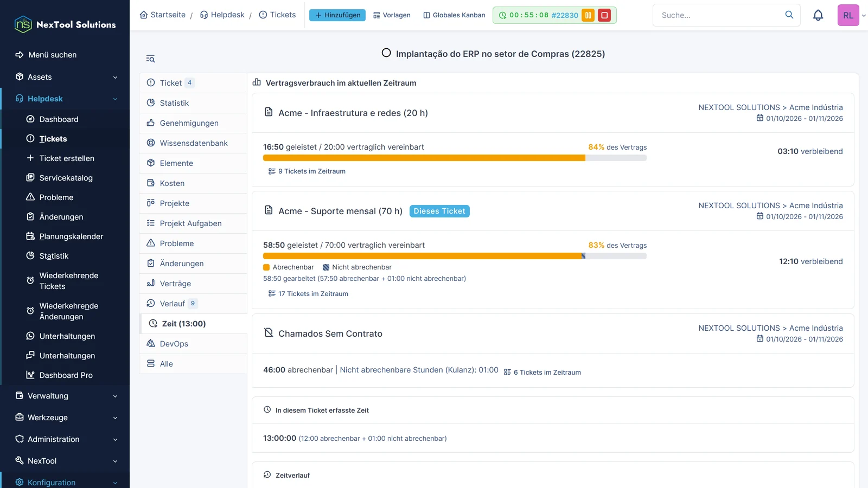
Task: Go to Startseite breadcrumb
Action: tap(162, 15)
